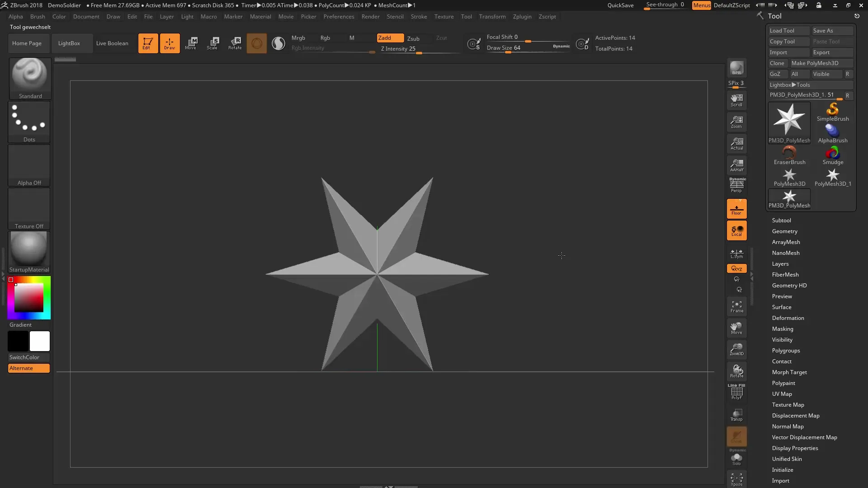This screenshot has height=488, width=868.
Task: Click the Zoom3D icon
Action: [736, 349]
